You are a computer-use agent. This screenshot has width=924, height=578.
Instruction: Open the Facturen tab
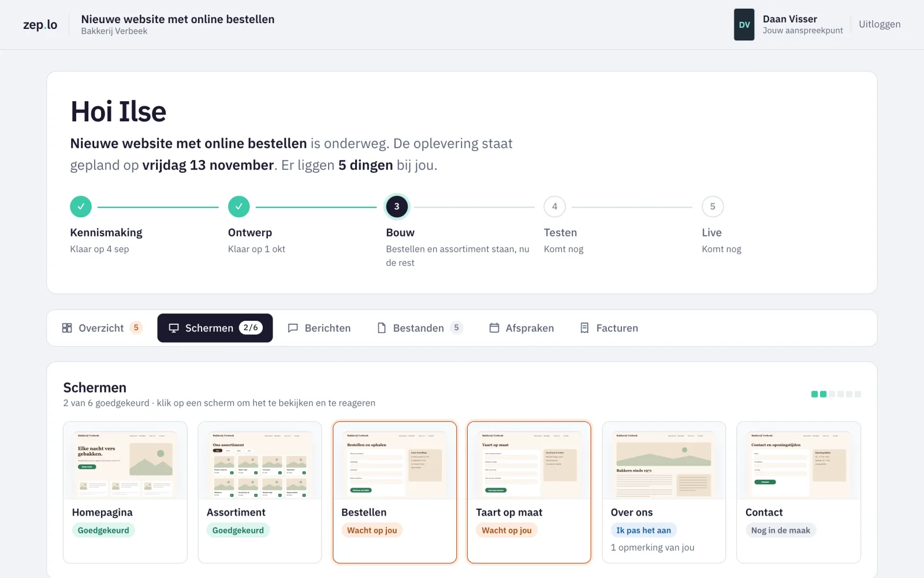click(609, 328)
